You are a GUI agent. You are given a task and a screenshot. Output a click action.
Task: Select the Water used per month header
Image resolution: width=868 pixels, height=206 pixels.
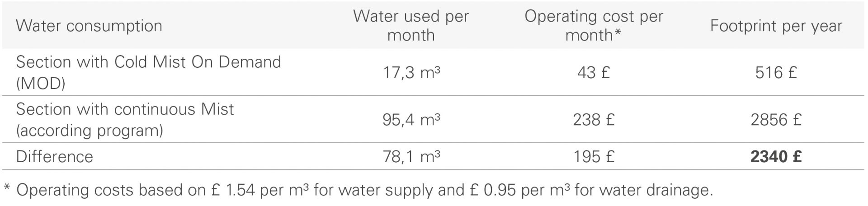click(x=410, y=26)
